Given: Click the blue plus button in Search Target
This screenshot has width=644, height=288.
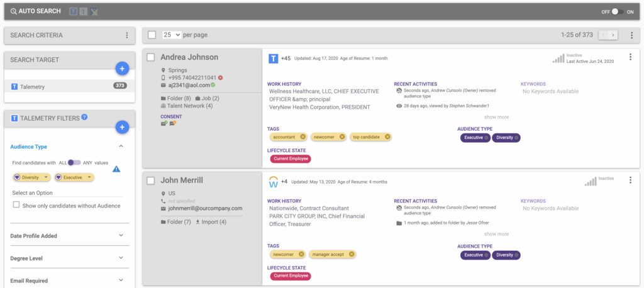Looking at the screenshot, I should (x=122, y=69).
